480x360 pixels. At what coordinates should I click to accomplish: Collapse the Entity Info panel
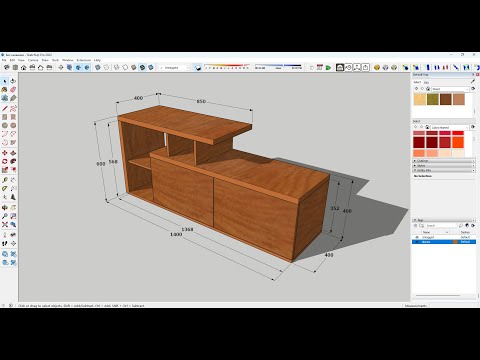(x=444, y=170)
